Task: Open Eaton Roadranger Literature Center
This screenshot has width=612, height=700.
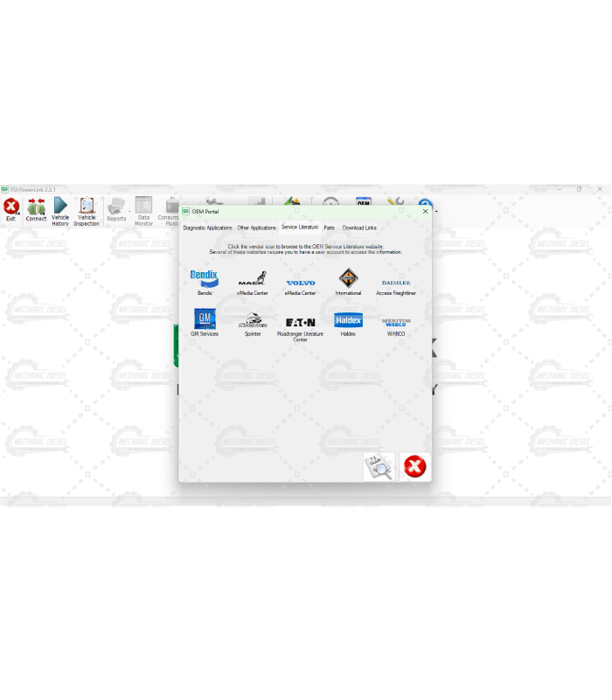Action: [300, 322]
